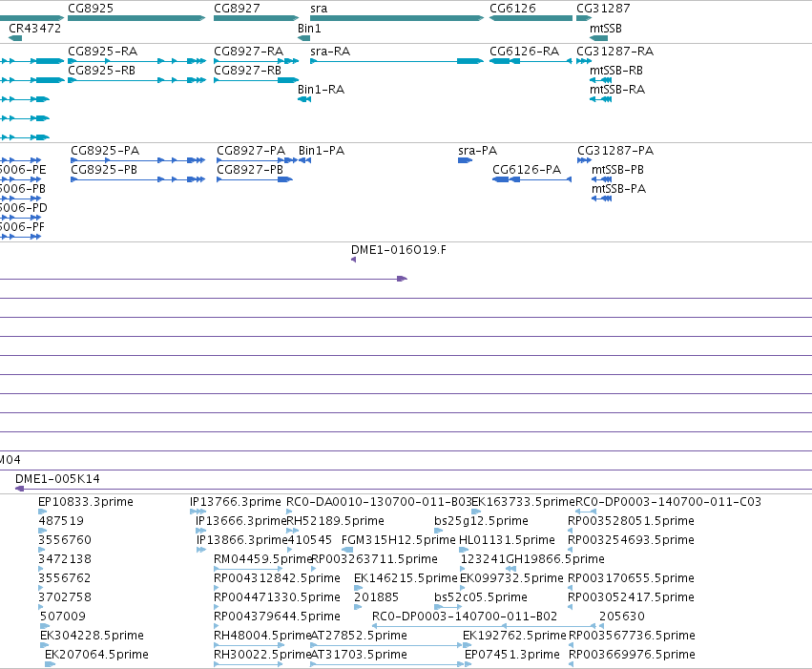The width and height of the screenshot is (812, 669).
Task: Click protein CG8925-PB
Action: (104, 170)
